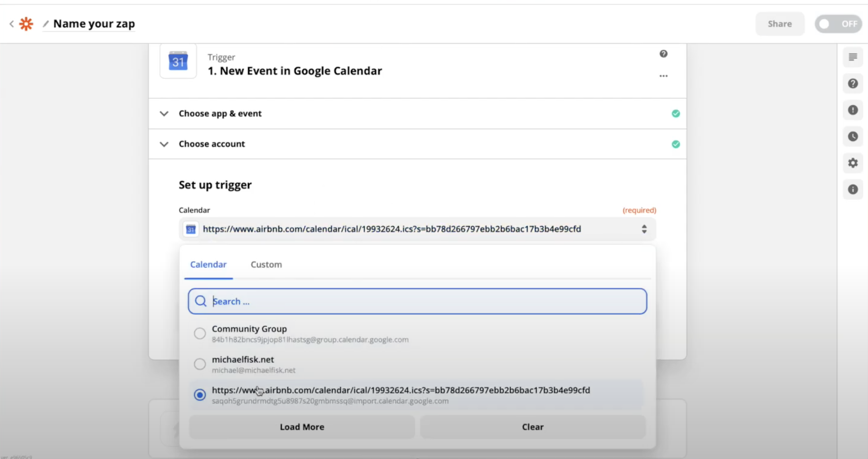Toggle the zap OFF switch on

tap(838, 24)
